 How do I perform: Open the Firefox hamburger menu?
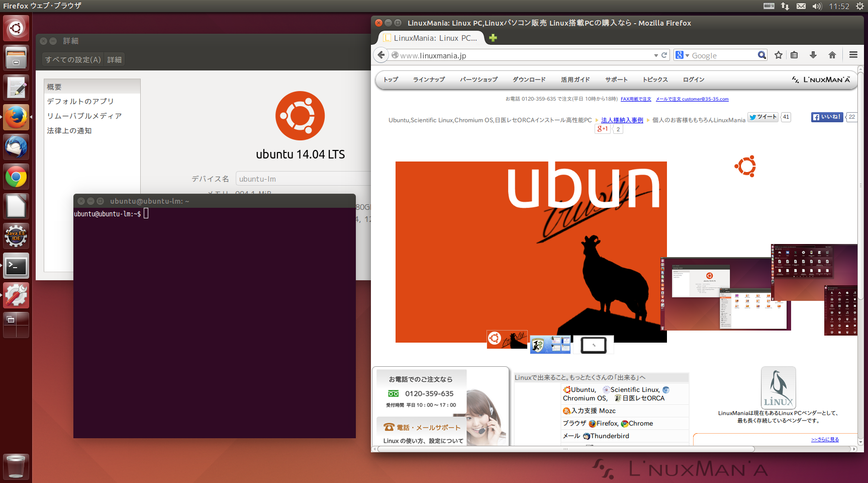click(853, 55)
